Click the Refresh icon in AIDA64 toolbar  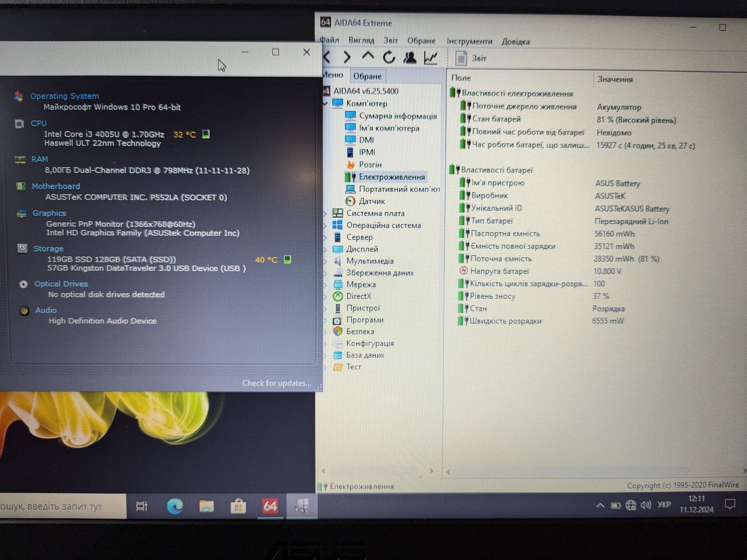(389, 57)
